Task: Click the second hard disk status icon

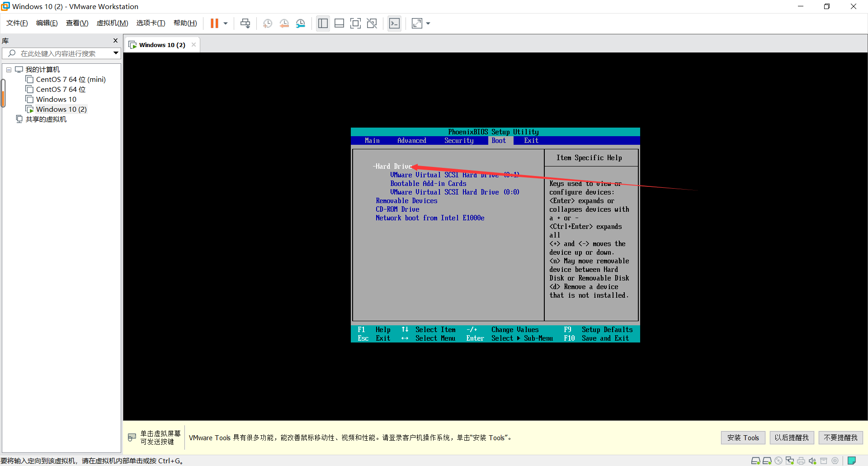Action: [x=767, y=461]
